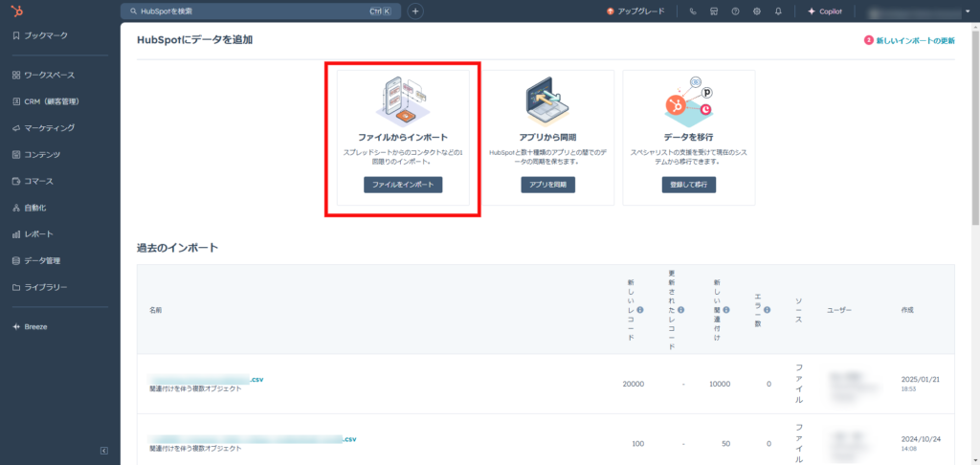Open Copilot

pyautogui.click(x=825, y=11)
